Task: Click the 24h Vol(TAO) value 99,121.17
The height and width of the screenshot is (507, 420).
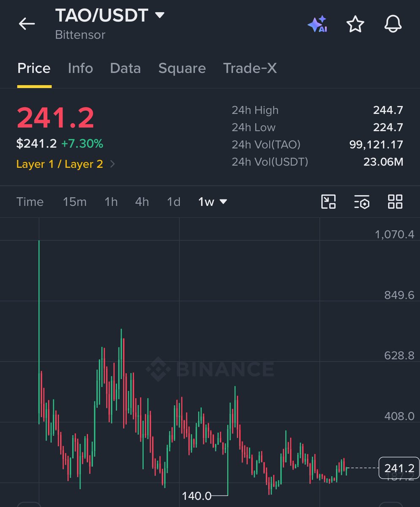Action: coord(376,144)
